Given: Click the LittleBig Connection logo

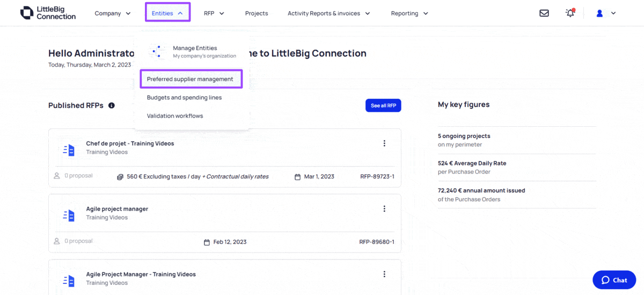Looking at the screenshot, I should (48, 13).
